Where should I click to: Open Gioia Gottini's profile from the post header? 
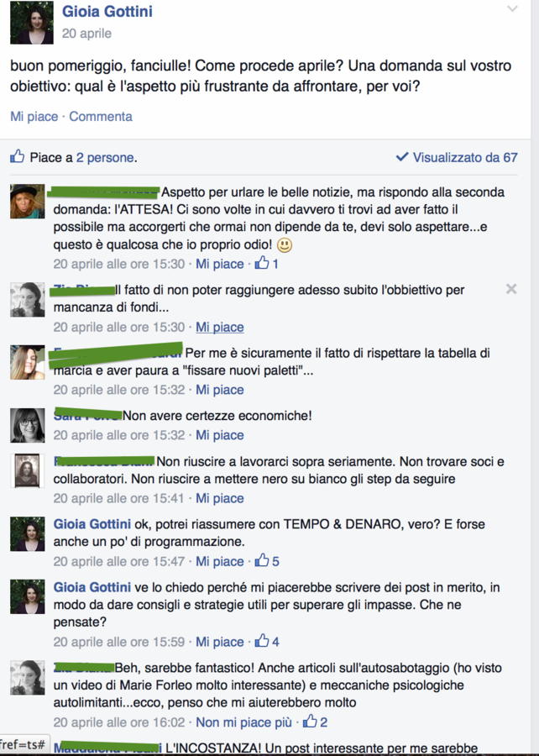coord(107,11)
